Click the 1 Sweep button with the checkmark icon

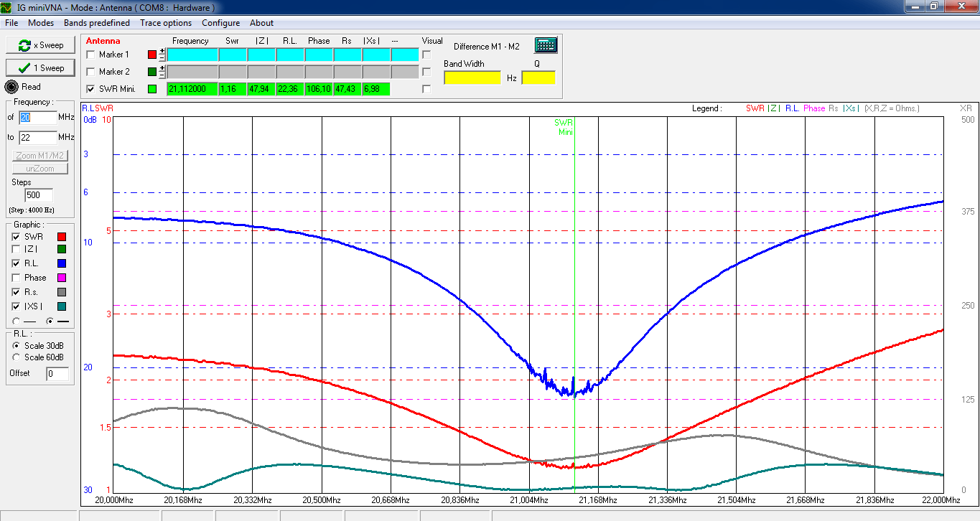tap(40, 68)
